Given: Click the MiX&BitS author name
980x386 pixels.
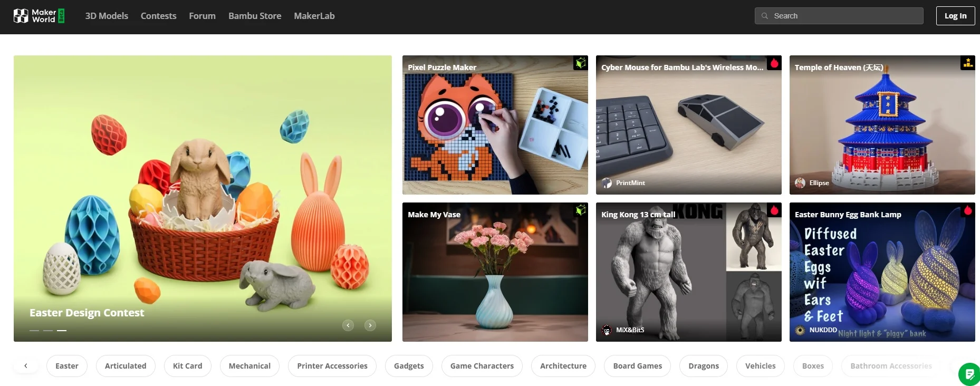Looking at the screenshot, I should click(x=630, y=330).
